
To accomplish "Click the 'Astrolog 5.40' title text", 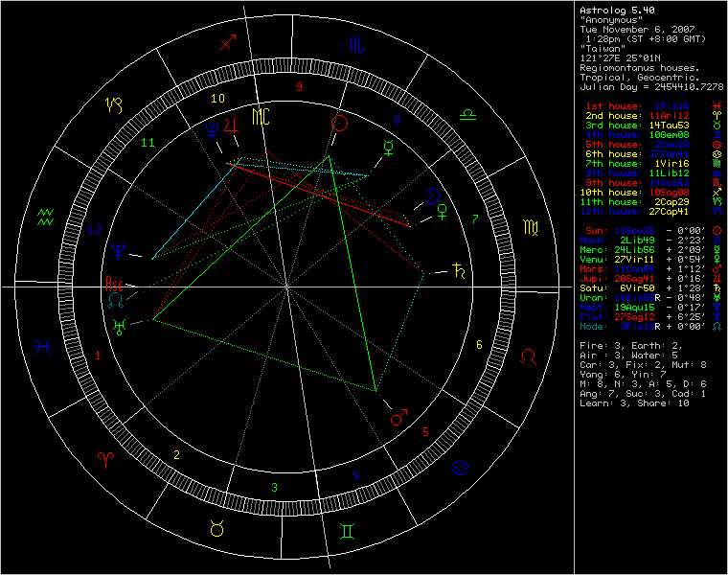I will coord(617,11).
